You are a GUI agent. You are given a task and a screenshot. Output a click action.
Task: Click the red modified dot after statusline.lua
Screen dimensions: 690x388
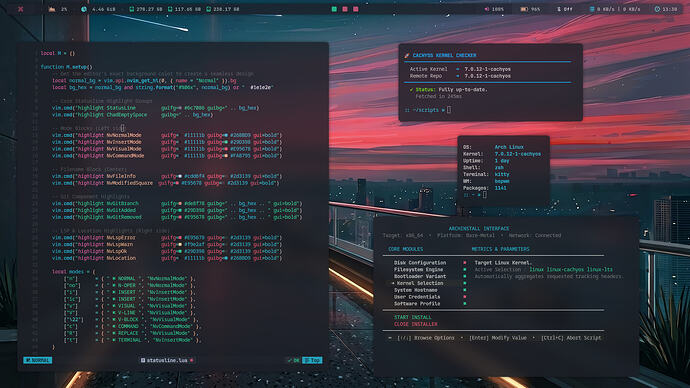(192, 360)
